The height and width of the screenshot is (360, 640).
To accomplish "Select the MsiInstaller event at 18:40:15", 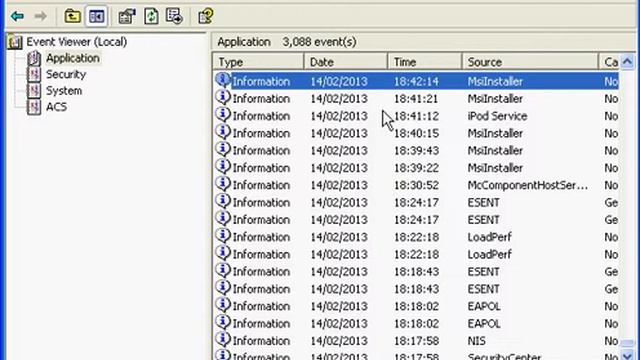I will click(x=416, y=133).
